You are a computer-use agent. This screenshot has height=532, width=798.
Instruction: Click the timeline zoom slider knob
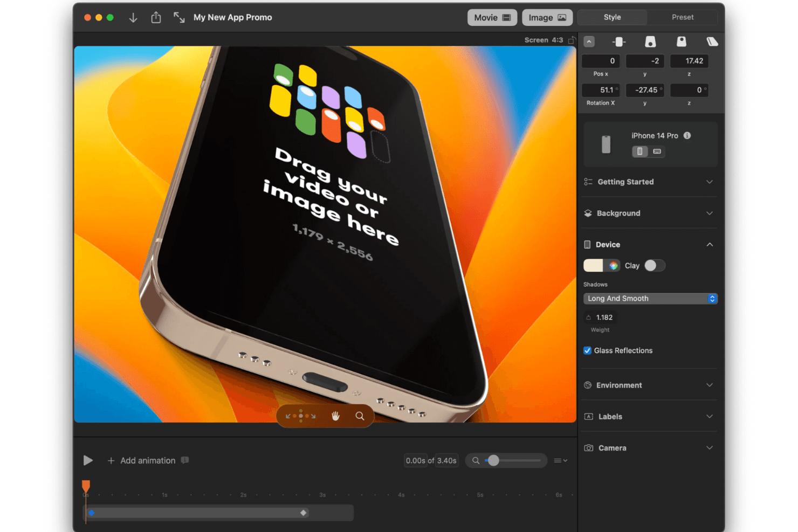[x=493, y=460]
